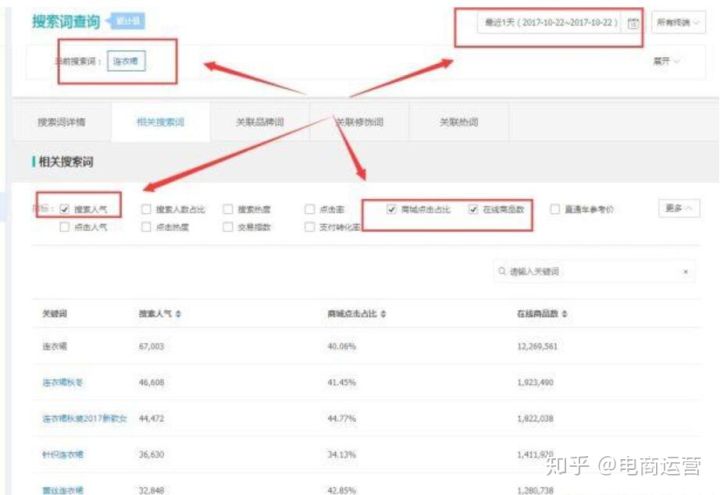The height and width of the screenshot is (495, 720).
Task: Uncheck the 商城点击占比 checkbox
Action: click(391, 209)
